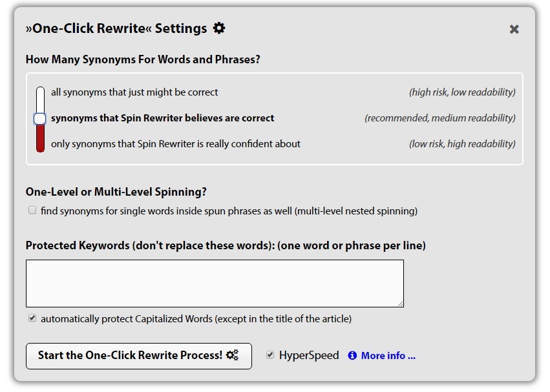Focus the Protected Keywords text area
The width and height of the screenshot is (550, 392).
pyautogui.click(x=215, y=284)
